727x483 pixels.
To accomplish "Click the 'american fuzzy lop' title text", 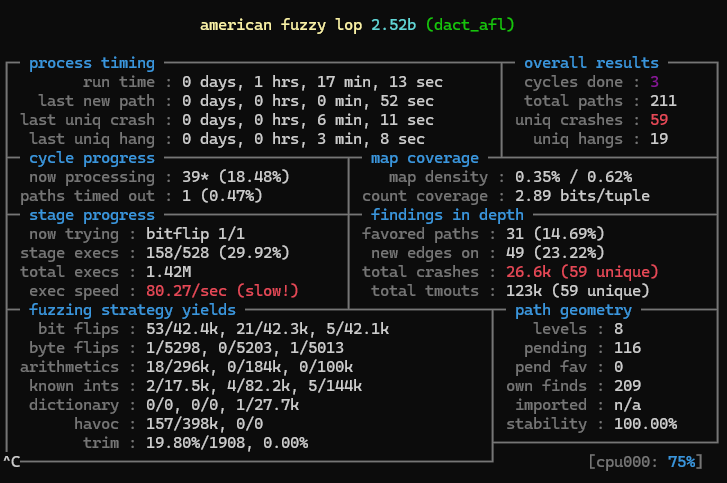I will [x=281, y=25].
